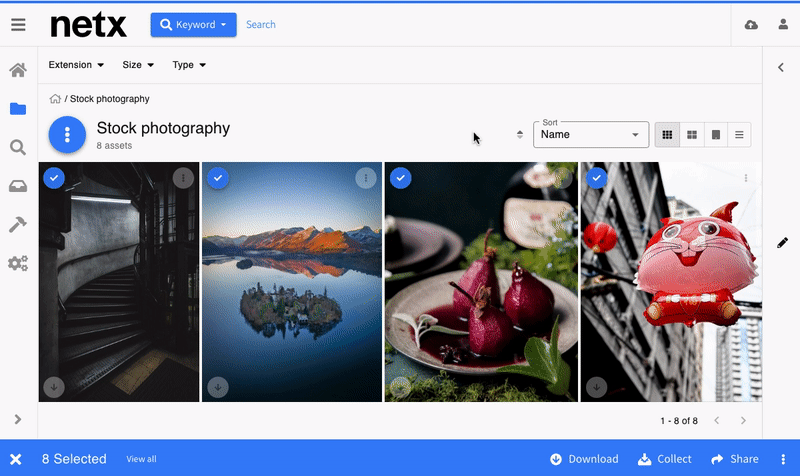Open more selection actions menu
This screenshot has width=800, height=476.
(x=783, y=459)
